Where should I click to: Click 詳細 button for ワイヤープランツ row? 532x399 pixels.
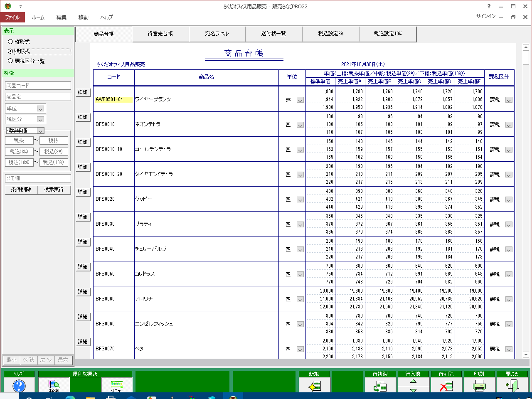[x=83, y=92]
